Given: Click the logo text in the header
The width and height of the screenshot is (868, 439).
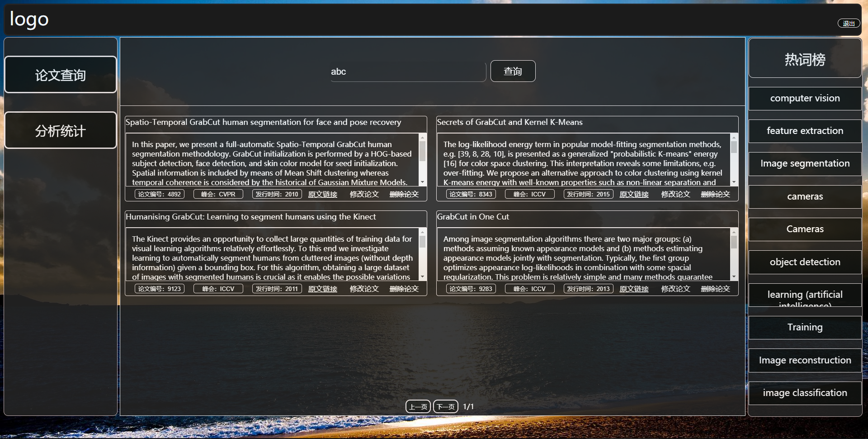Looking at the screenshot, I should [x=29, y=19].
